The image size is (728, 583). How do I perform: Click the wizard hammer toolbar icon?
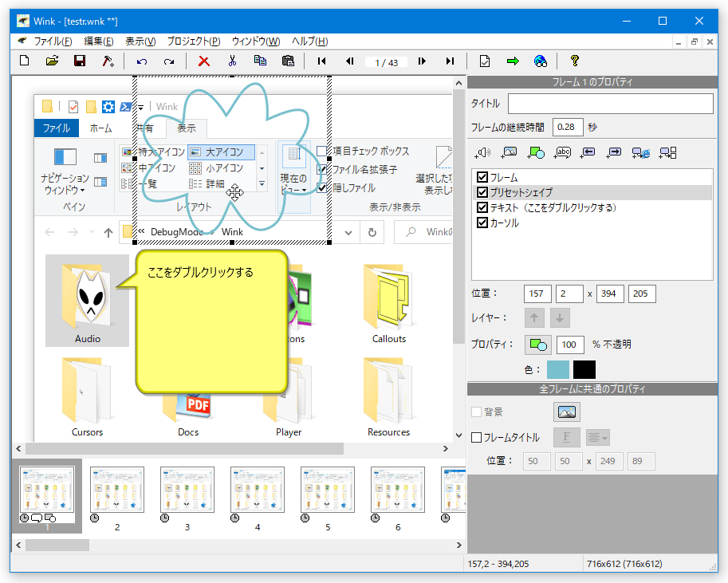[x=108, y=61]
